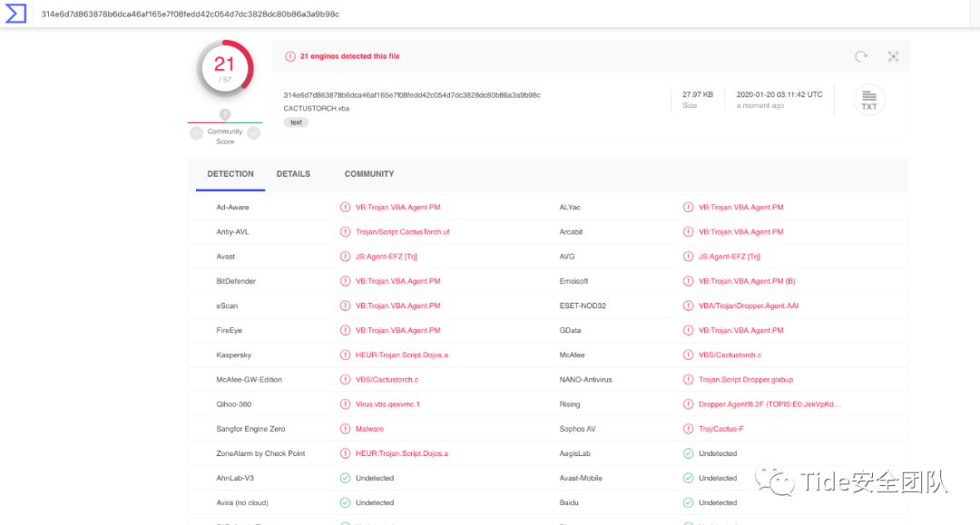Switch to the DETAILS tab
This screenshot has height=525, width=980.
pos(293,174)
